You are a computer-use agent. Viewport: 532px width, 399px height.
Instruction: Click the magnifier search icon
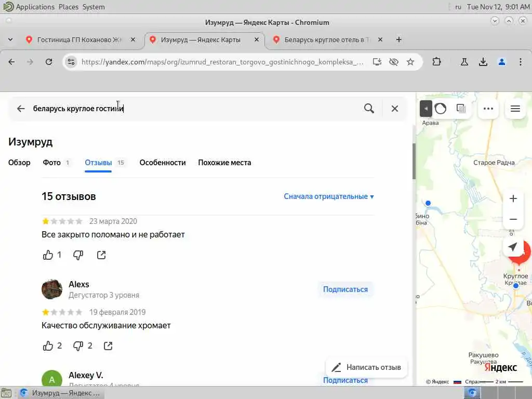tap(369, 109)
